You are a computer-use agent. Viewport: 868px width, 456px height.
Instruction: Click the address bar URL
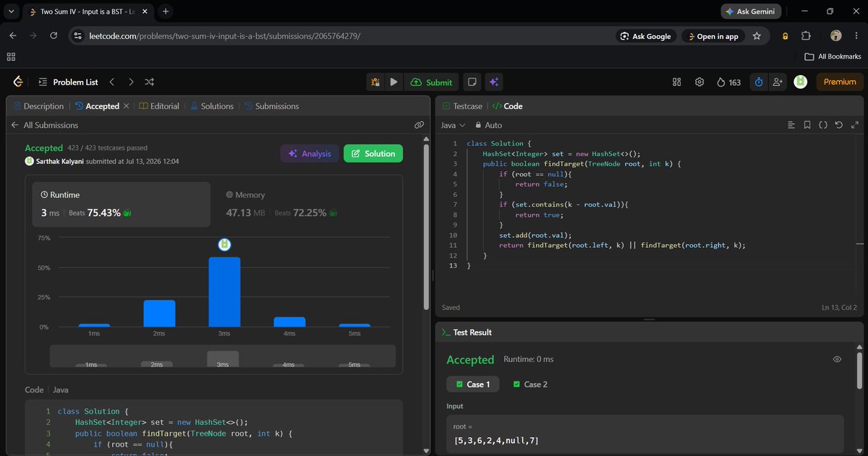(225, 36)
